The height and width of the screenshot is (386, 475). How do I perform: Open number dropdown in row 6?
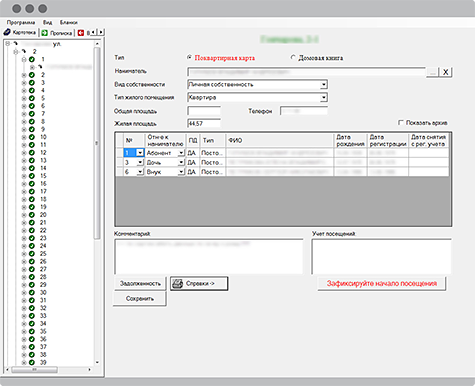(140, 172)
